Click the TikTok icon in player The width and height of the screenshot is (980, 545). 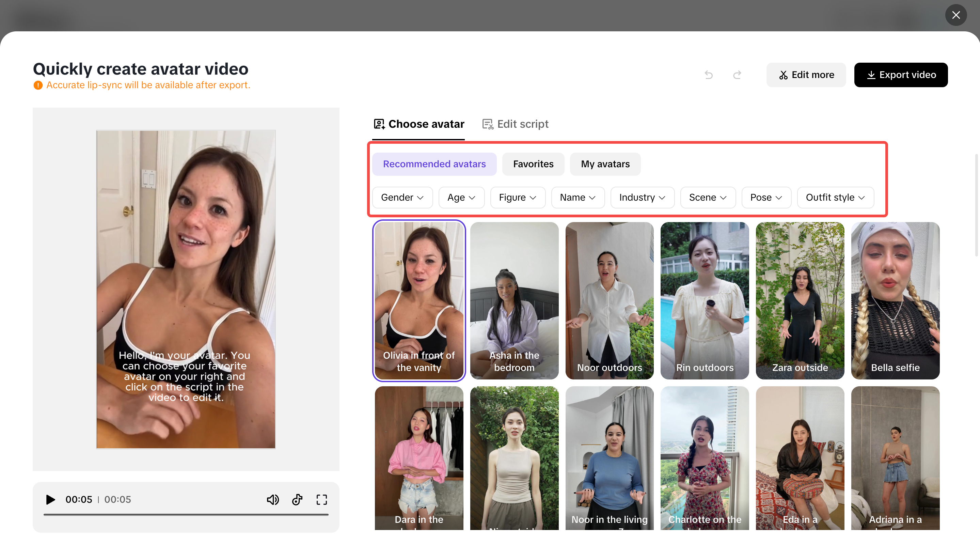pyautogui.click(x=297, y=499)
